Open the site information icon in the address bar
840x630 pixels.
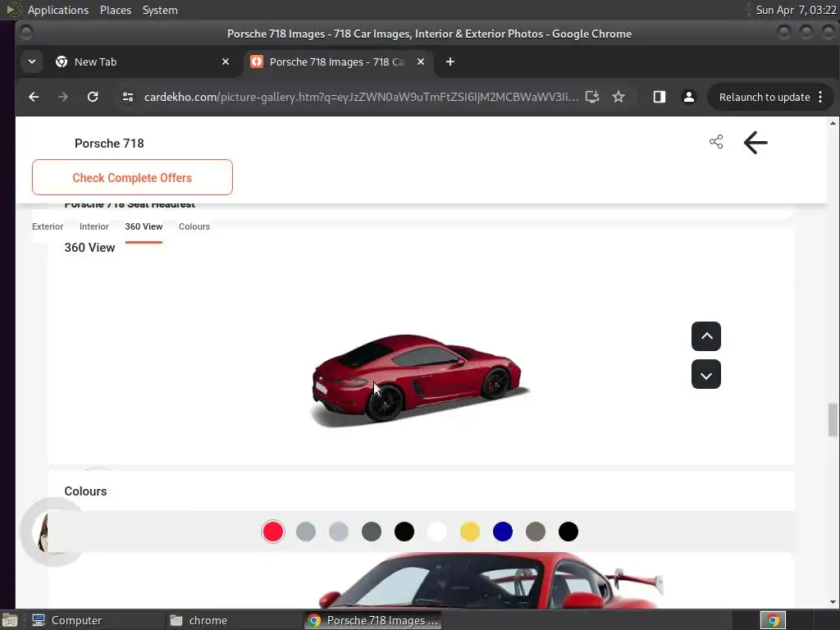point(127,97)
